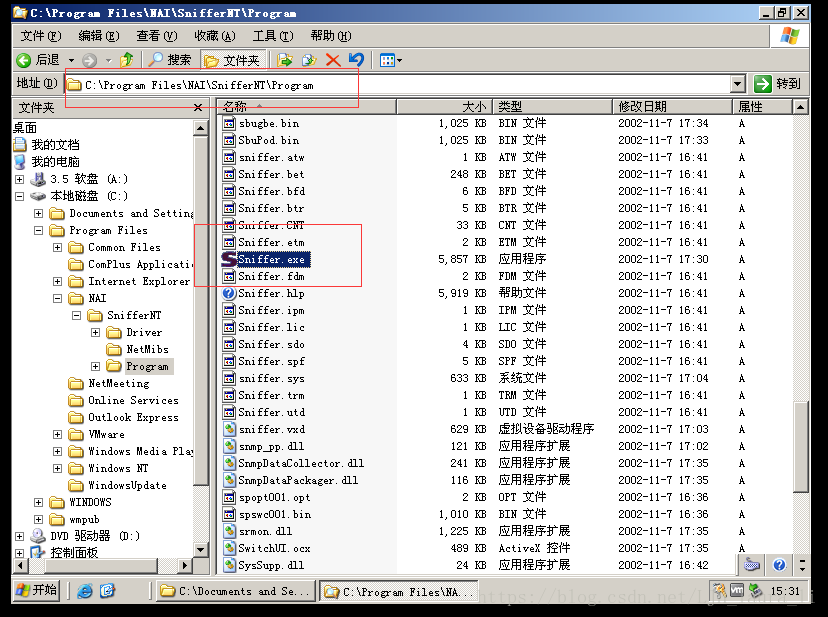
Task: Open the 编辑(E) menu
Action: click(x=99, y=36)
